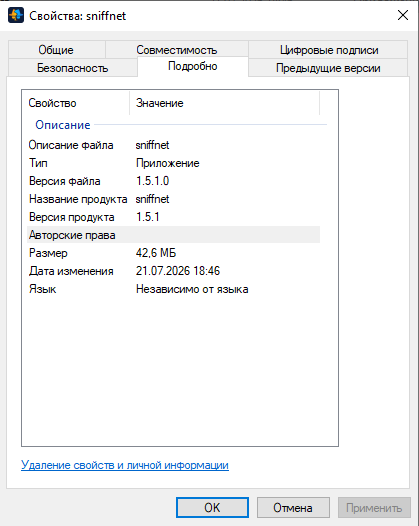Confirm with the OK button
This screenshot has height=526, width=419.
point(212,508)
